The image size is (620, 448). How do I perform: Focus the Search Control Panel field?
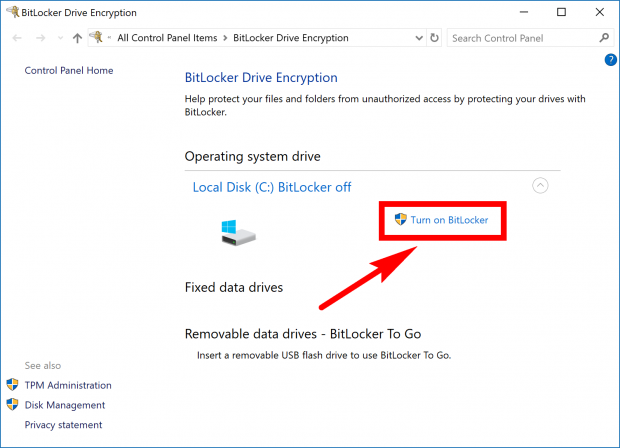(520, 38)
